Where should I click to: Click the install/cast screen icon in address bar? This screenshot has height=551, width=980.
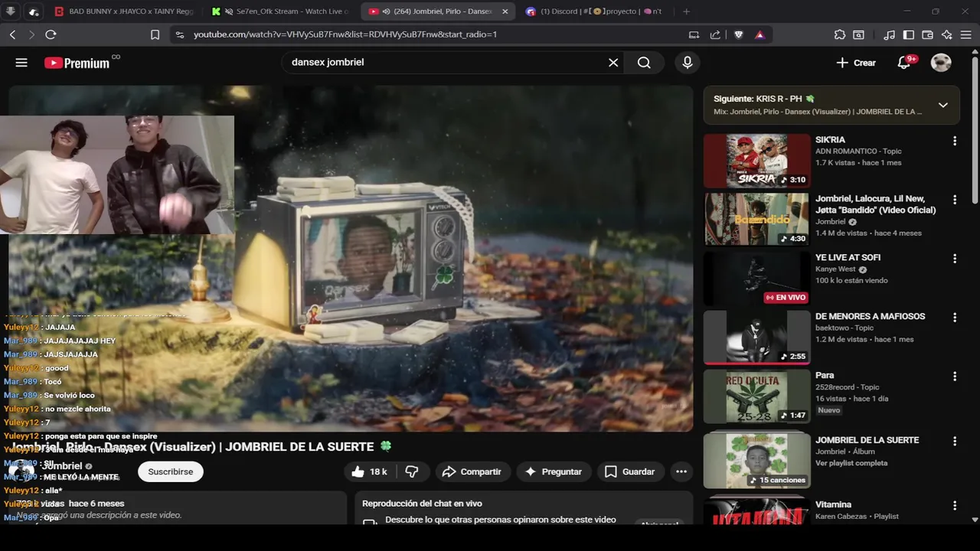(694, 34)
